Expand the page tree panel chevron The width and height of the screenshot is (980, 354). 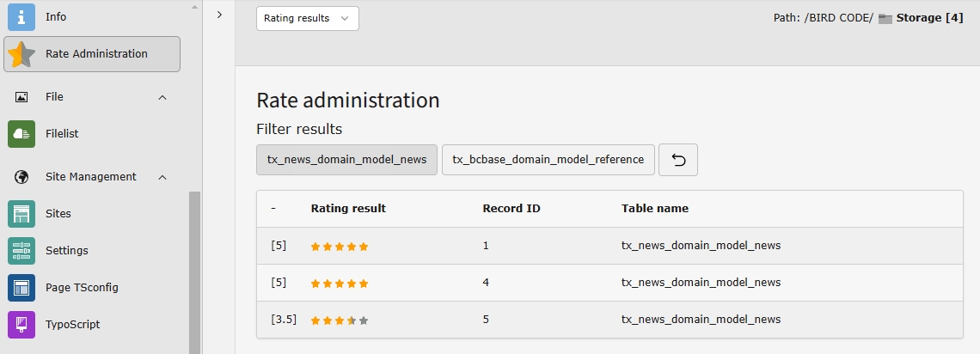tap(219, 15)
